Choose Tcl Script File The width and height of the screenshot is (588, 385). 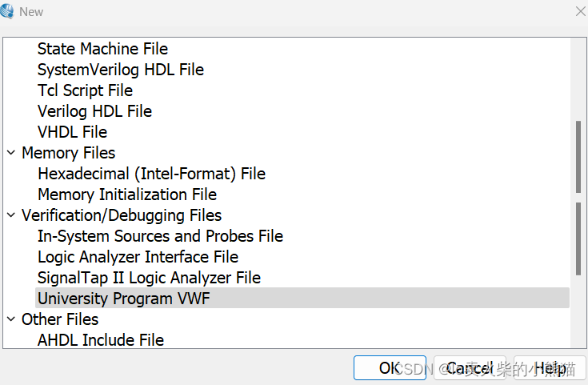click(x=85, y=90)
